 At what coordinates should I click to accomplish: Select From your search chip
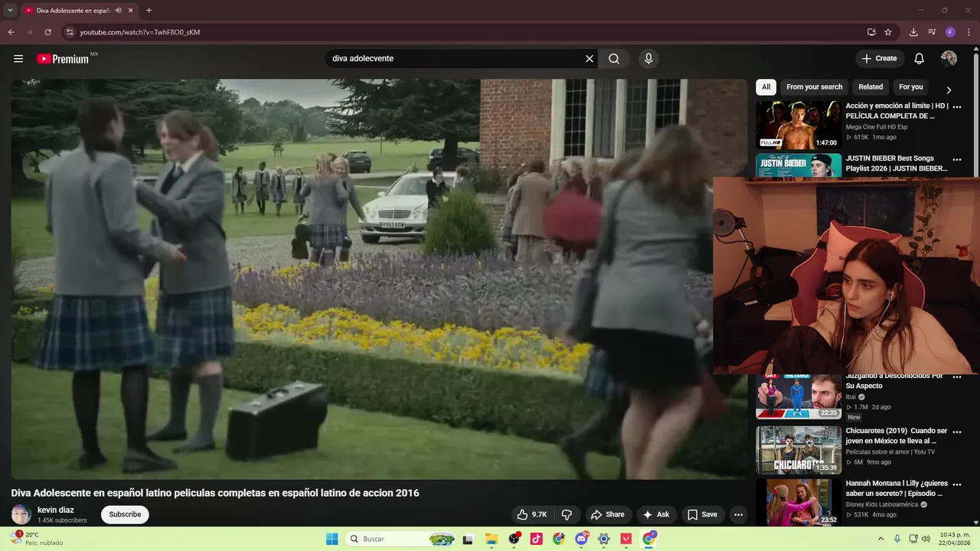[x=814, y=87]
